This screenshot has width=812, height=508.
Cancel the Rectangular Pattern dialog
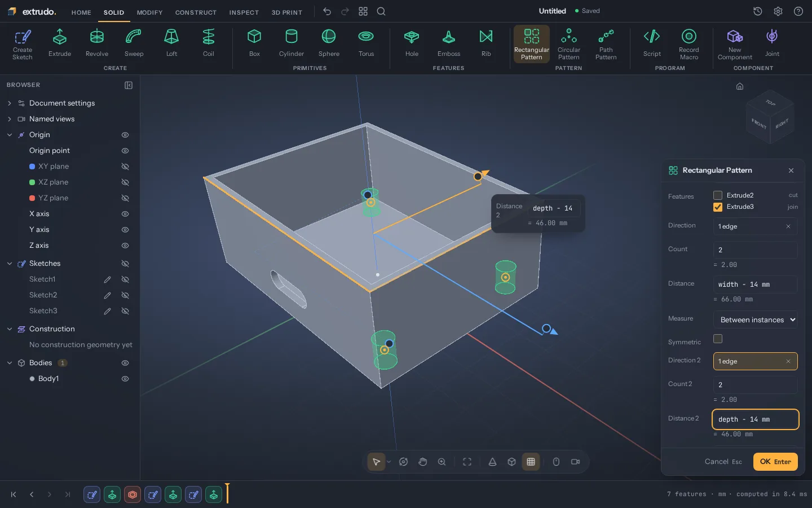click(x=723, y=462)
